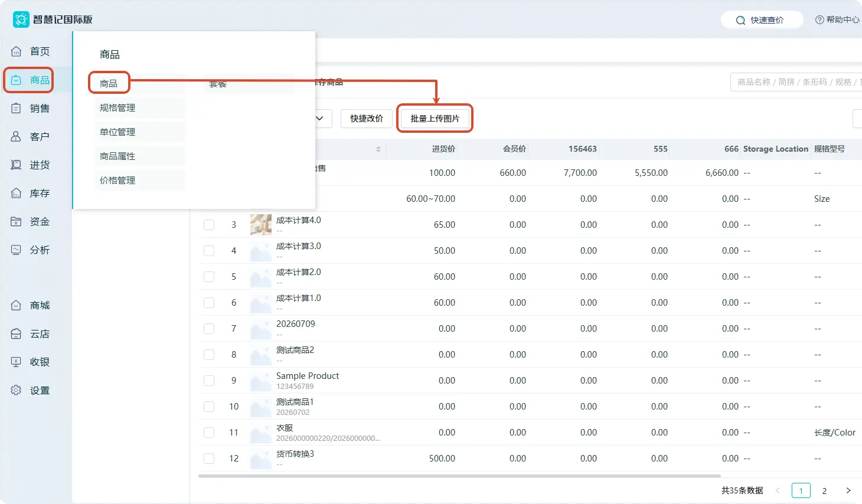Screen dimensions: 862x504
Task: Select the 客户 customer icon in sidebar
Action: tap(17, 136)
